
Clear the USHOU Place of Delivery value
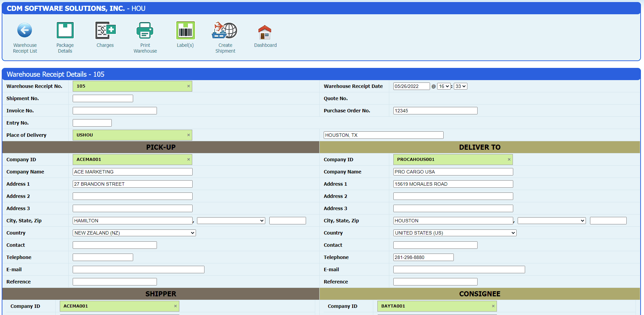pyautogui.click(x=189, y=135)
